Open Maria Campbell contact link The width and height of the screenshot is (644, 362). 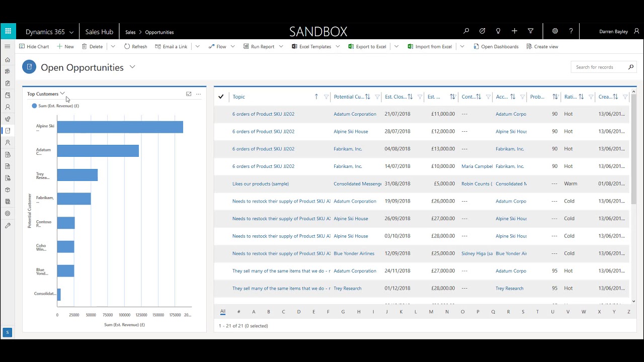tap(477, 166)
